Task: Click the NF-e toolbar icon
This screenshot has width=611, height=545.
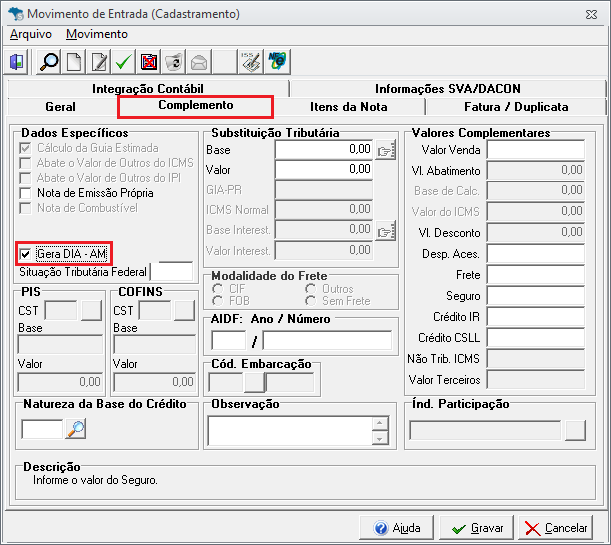Action: pos(277,62)
